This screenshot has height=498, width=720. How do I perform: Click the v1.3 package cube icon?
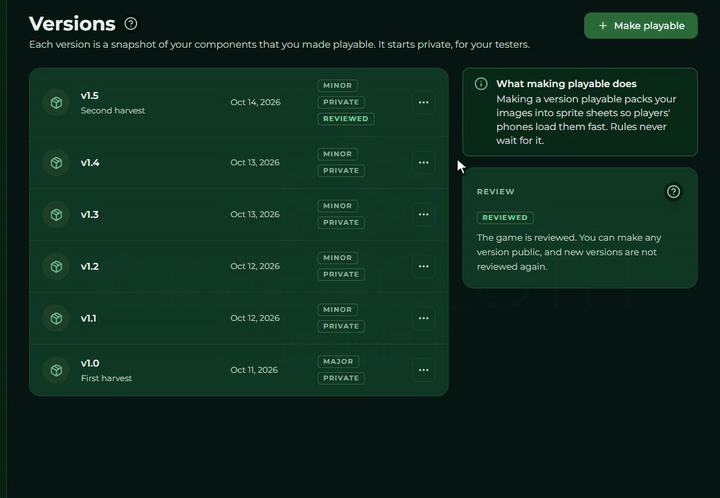click(x=56, y=214)
